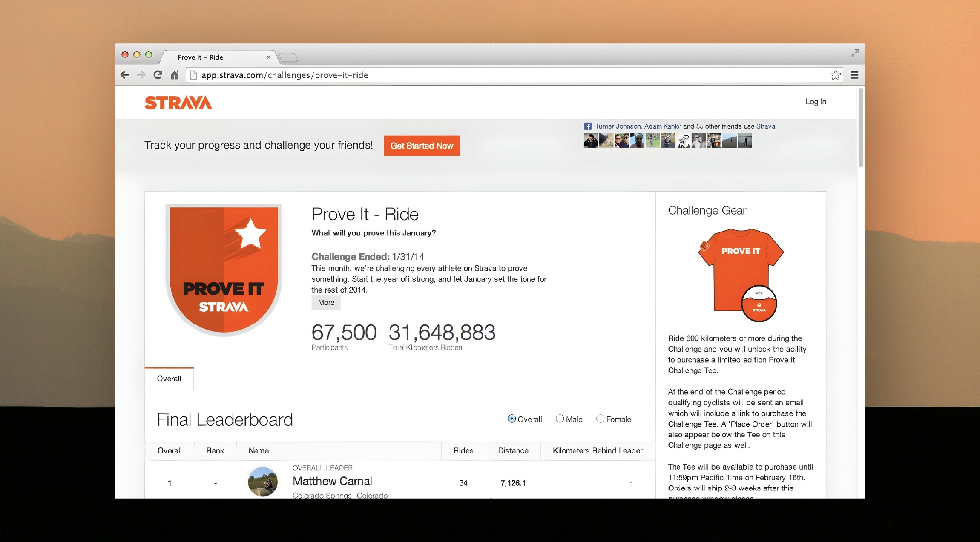Click the page vertical scrollbar
Image resolution: width=980 pixels, height=542 pixels.
point(860,128)
